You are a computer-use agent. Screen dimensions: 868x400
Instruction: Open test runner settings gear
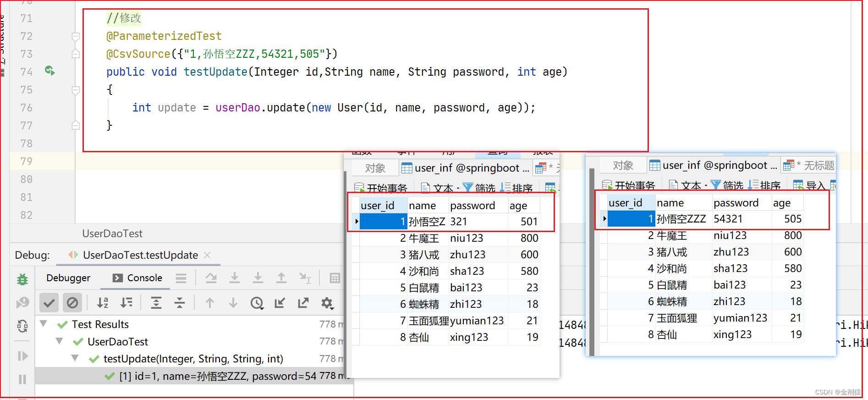pos(327,303)
